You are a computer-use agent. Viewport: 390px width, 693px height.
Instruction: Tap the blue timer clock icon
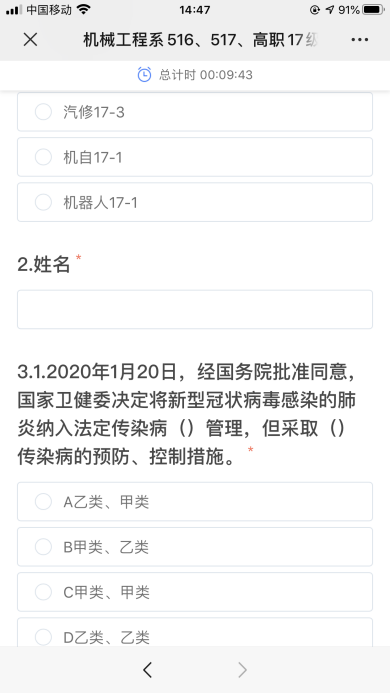tap(144, 74)
